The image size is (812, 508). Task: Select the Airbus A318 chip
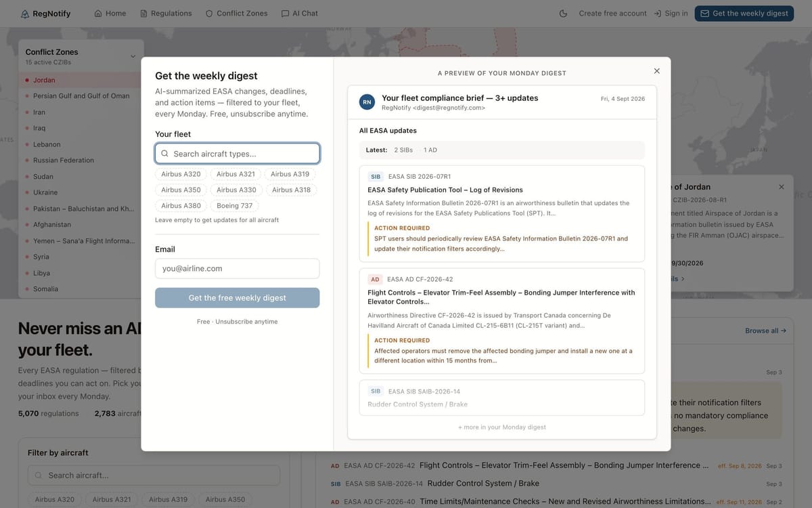pos(292,190)
